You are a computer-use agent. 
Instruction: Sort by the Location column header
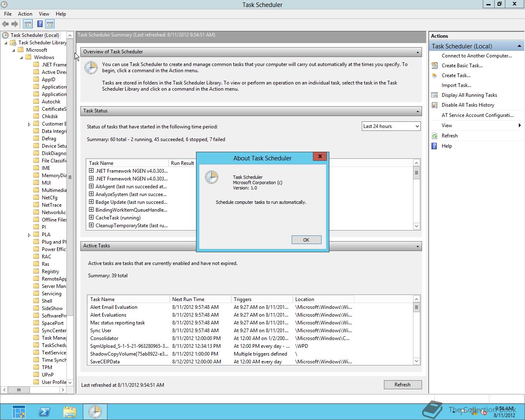coord(324,299)
